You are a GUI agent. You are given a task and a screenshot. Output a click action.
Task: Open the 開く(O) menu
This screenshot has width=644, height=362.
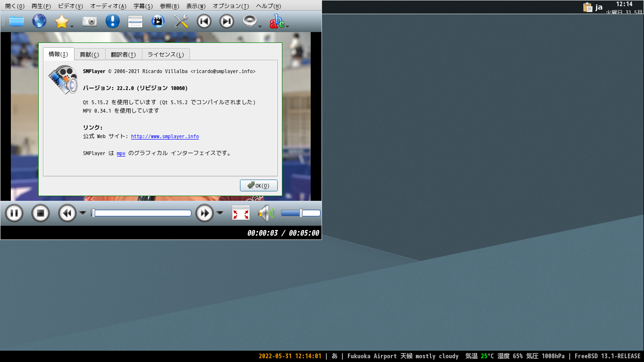click(15, 6)
